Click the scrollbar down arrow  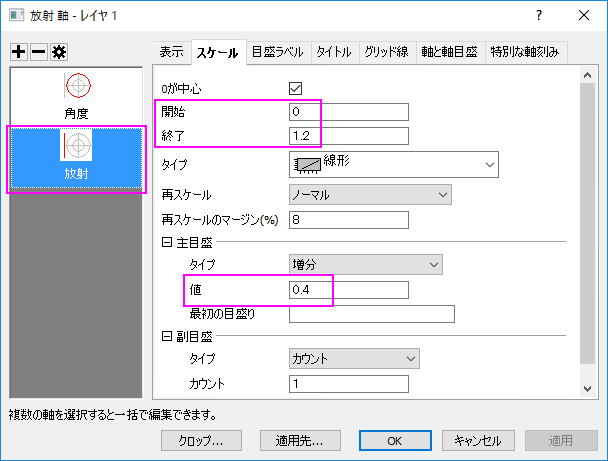587,389
